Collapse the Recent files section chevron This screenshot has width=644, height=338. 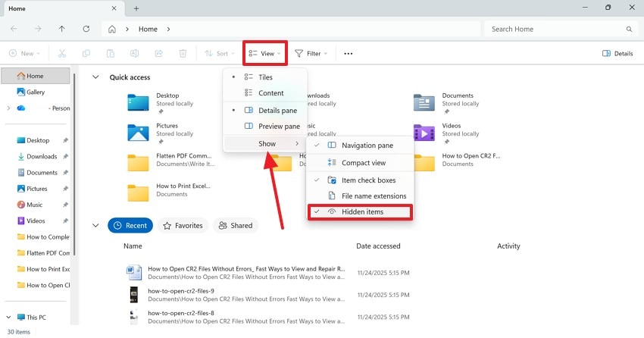click(x=95, y=226)
